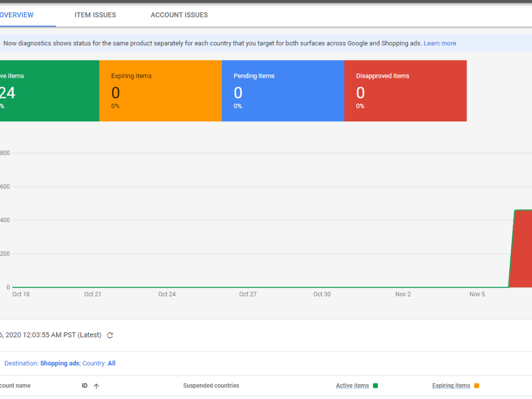The height and width of the screenshot is (399, 532).
Task: Select the red Disapproved items card
Action: click(x=405, y=91)
